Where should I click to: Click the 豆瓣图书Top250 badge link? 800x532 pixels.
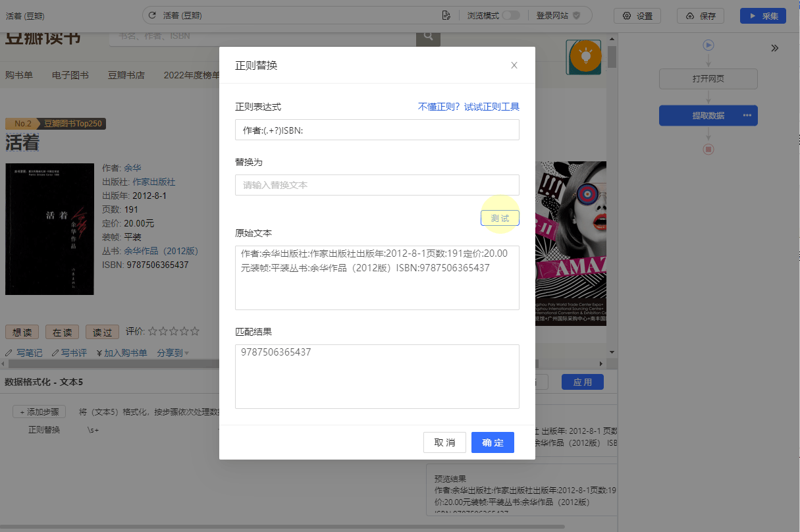point(72,124)
